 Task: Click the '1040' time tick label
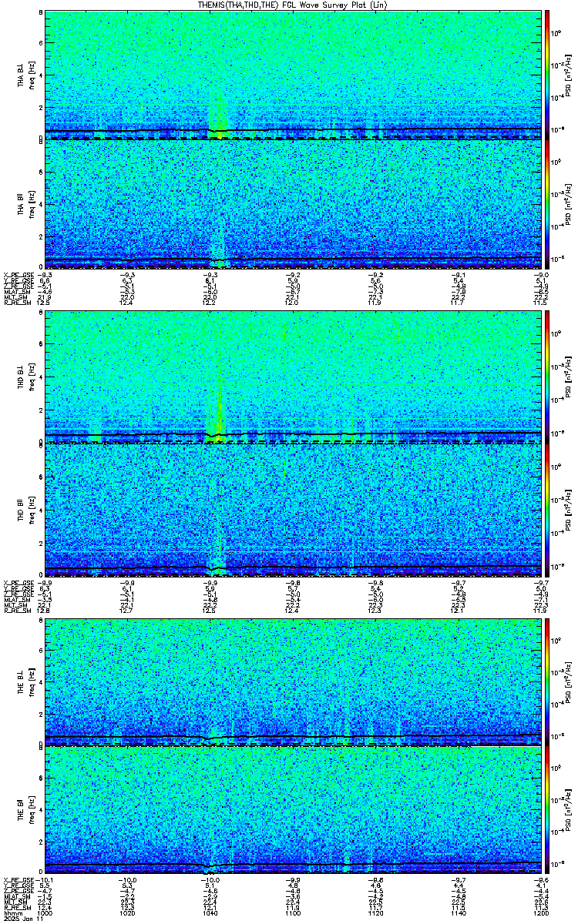[x=210, y=912]
